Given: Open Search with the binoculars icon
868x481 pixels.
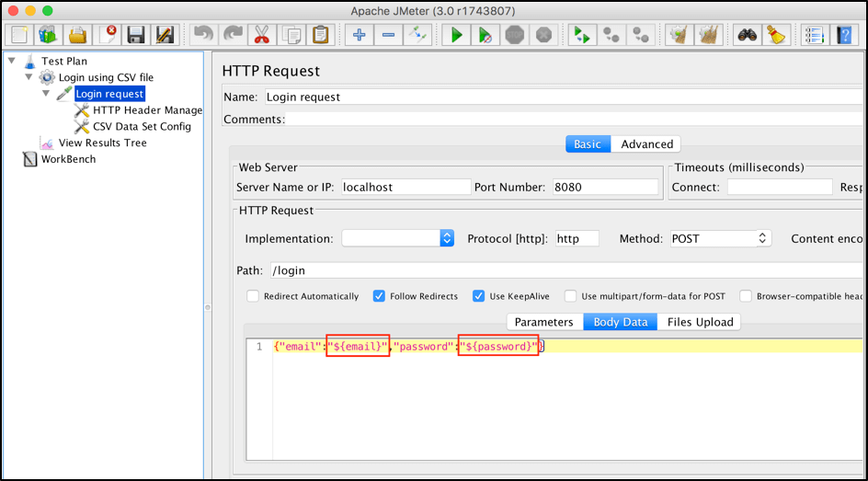Looking at the screenshot, I should (748, 35).
